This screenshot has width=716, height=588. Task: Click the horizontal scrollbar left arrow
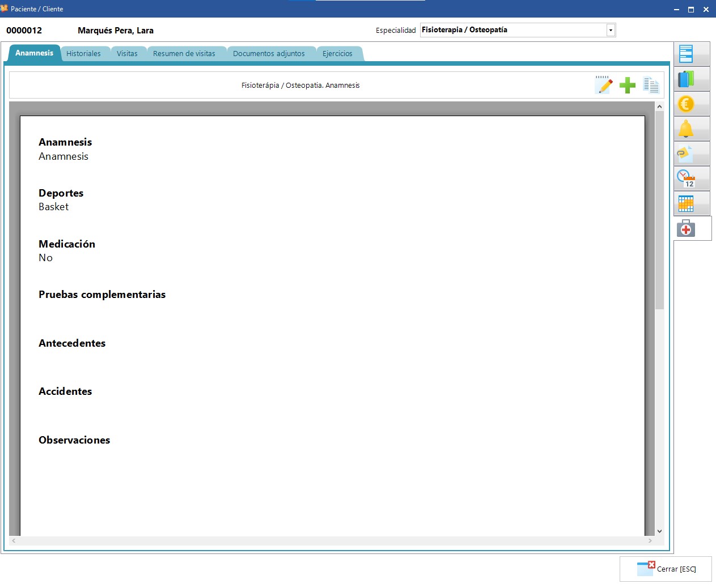(x=14, y=541)
